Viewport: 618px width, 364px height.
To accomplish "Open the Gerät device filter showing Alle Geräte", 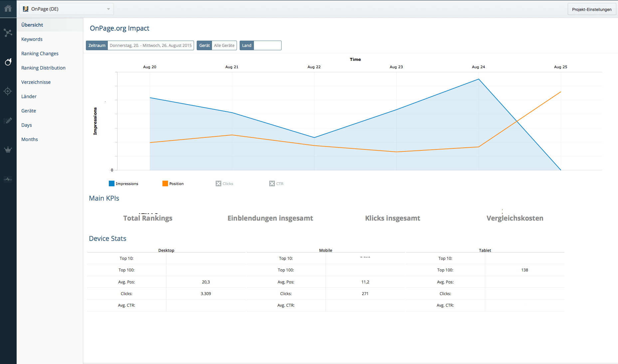I will (224, 45).
